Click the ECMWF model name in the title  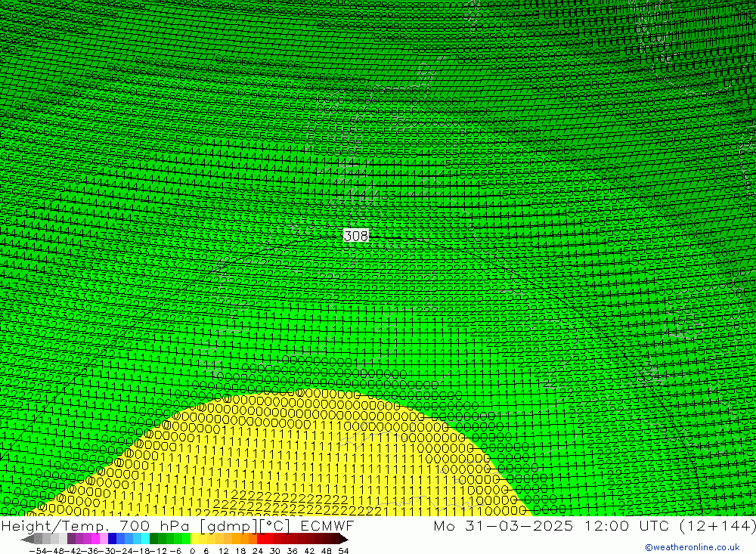(x=327, y=525)
